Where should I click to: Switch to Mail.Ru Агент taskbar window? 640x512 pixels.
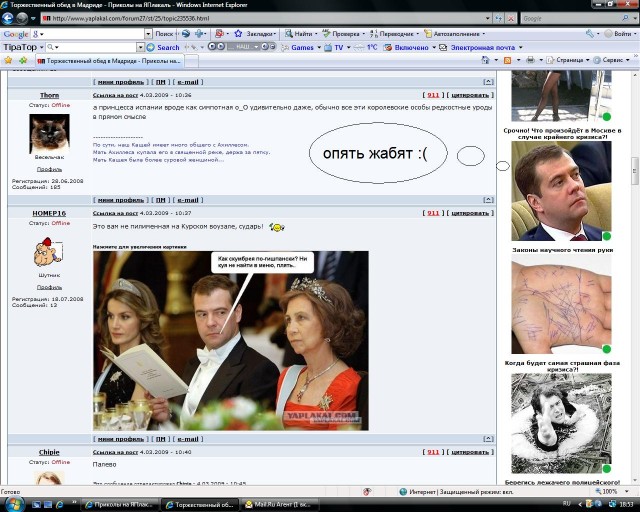pos(278,505)
